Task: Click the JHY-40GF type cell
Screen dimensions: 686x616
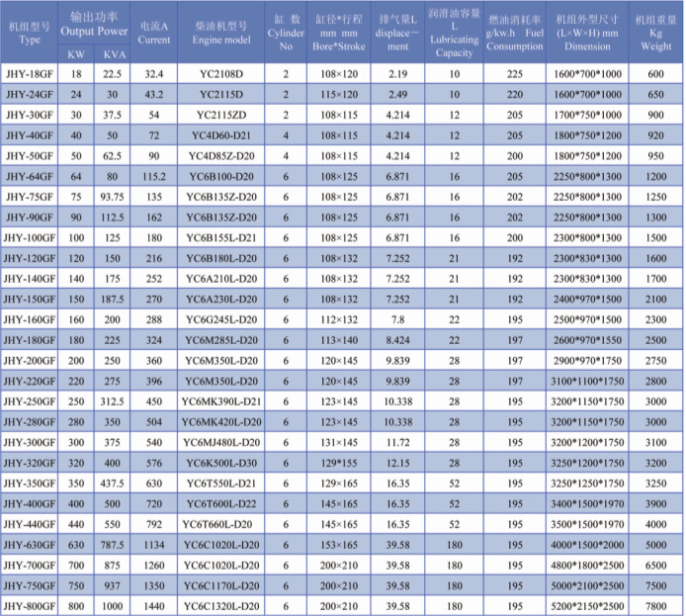Action: click(30, 135)
